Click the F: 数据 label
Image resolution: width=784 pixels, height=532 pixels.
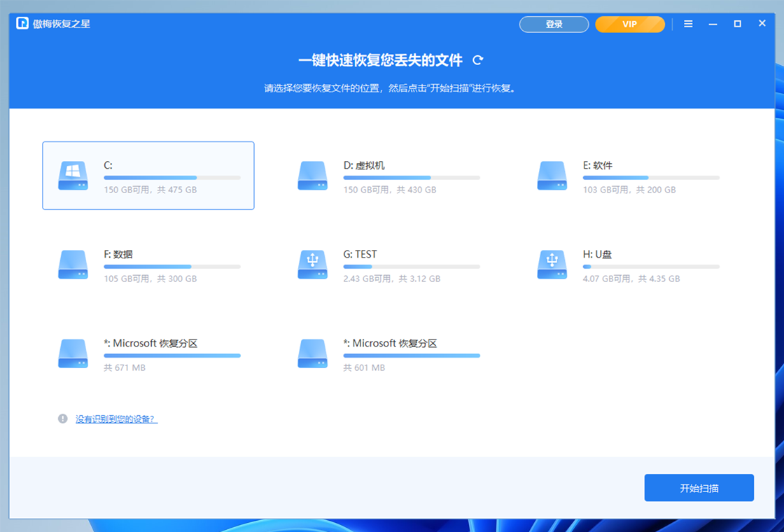[118, 255]
